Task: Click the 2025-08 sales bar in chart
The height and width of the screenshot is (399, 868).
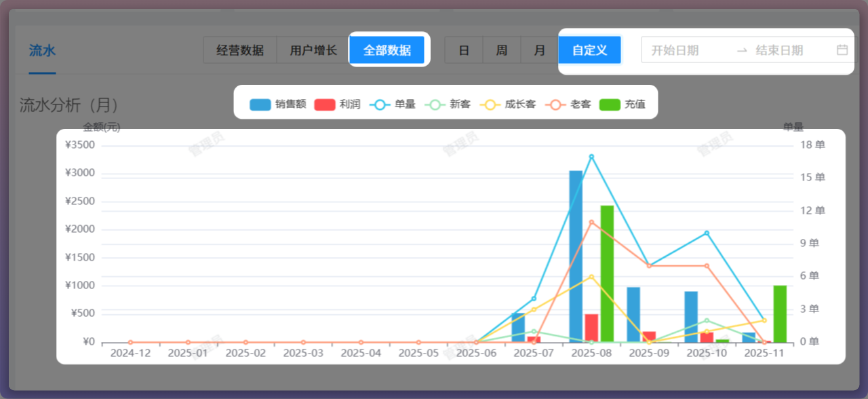Action: [x=576, y=258]
